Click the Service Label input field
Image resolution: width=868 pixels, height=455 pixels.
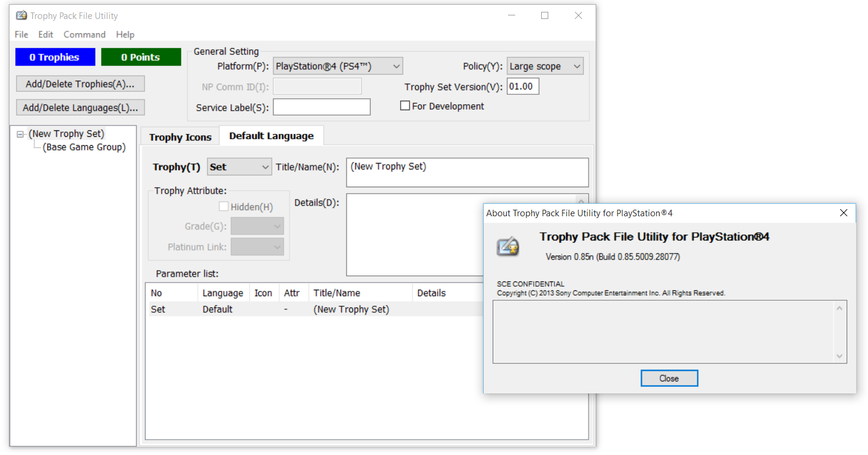click(x=322, y=107)
